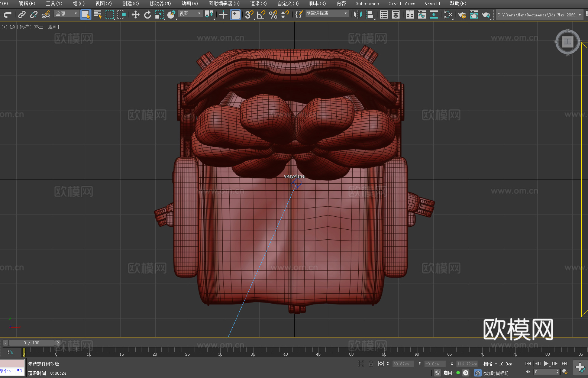Open Material Editor nodes icon
Viewport: 588px width, 378px height.
click(448, 14)
